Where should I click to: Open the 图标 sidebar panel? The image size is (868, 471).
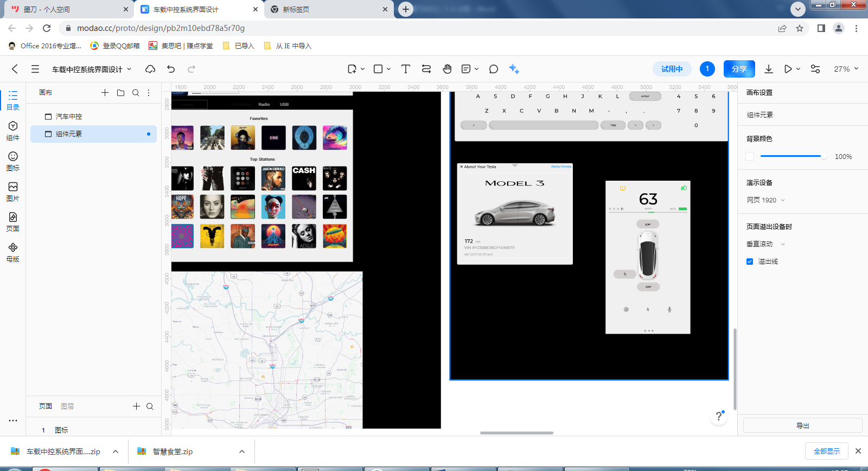(13, 162)
